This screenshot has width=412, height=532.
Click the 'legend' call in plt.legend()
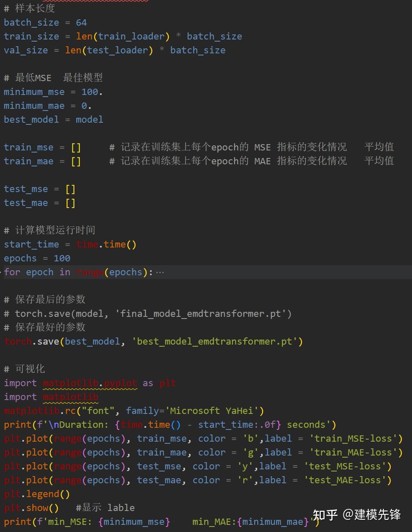pyautogui.click(x=42, y=494)
